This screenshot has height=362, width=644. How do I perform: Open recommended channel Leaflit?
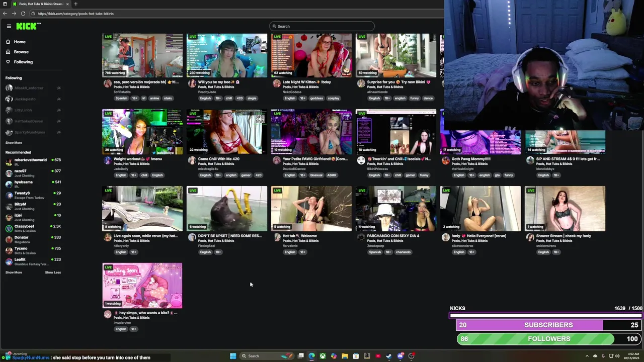(x=33, y=261)
